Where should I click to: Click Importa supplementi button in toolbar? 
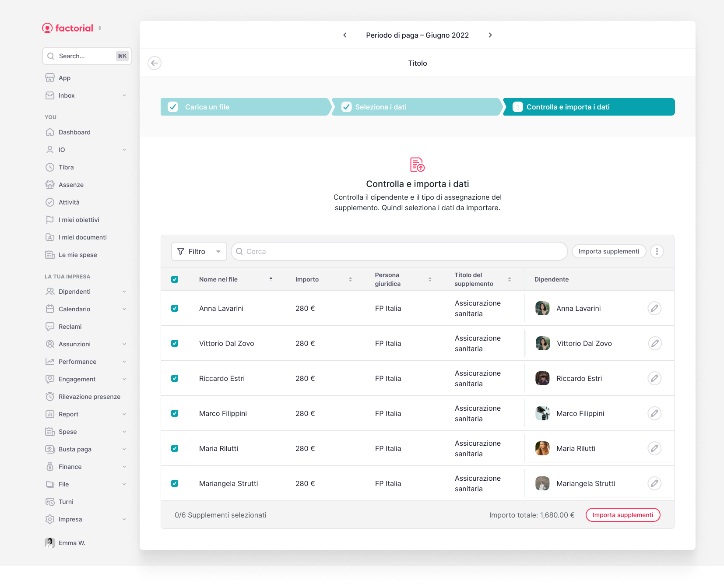[609, 251]
